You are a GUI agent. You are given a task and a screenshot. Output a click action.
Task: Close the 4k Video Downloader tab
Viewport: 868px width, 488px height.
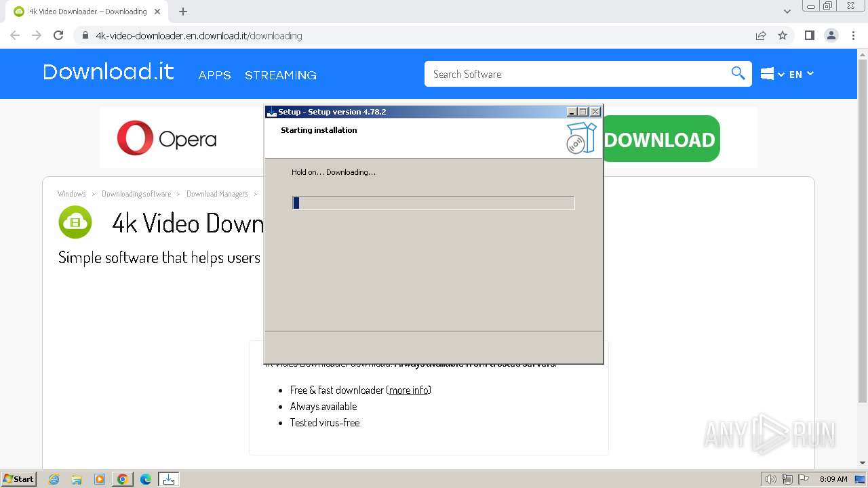pyautogui.click(x=157, y=12)
